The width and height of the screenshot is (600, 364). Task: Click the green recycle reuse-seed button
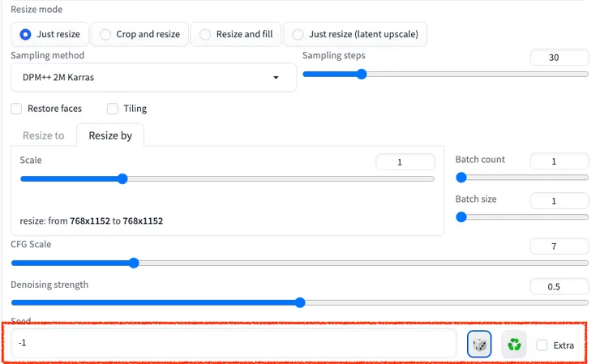click(x=514, y=344)
